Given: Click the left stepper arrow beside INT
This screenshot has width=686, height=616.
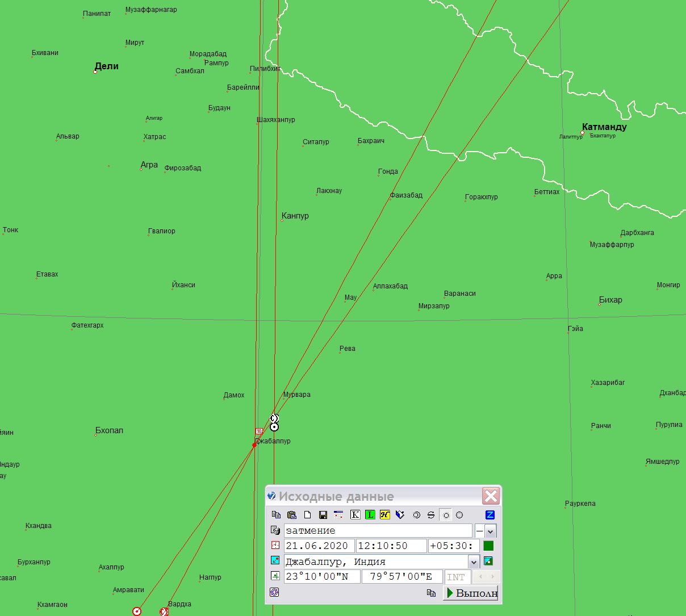Looking at the screenshot, I should (x=480, y=576).
